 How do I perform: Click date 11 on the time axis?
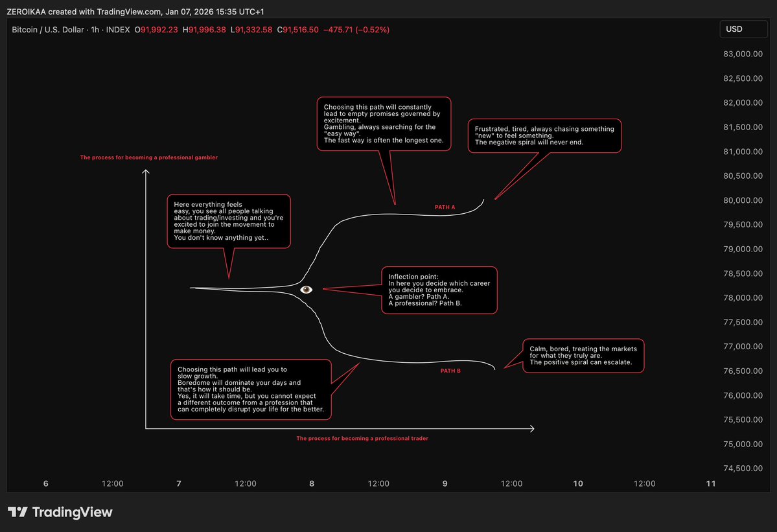coord(711,483)
